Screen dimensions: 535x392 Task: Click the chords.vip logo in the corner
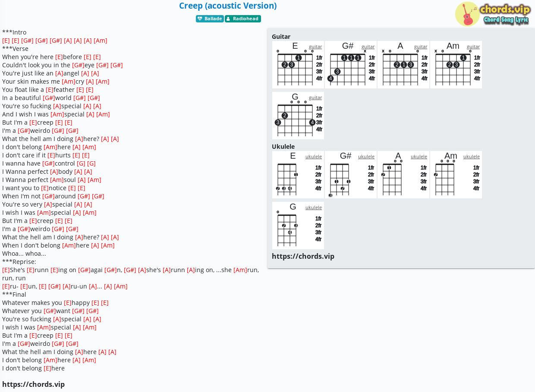[x=493, y=14]
